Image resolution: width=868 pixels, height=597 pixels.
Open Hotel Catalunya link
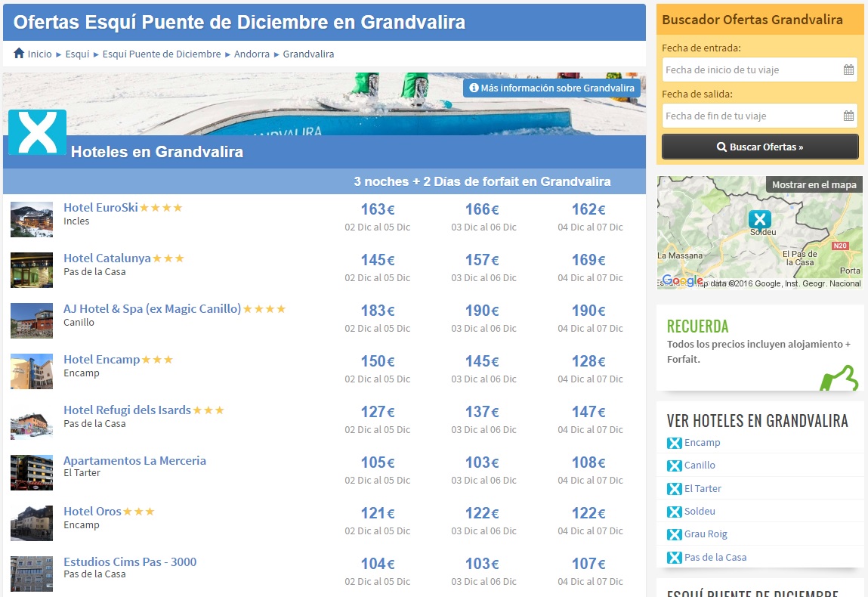(107, 258)
